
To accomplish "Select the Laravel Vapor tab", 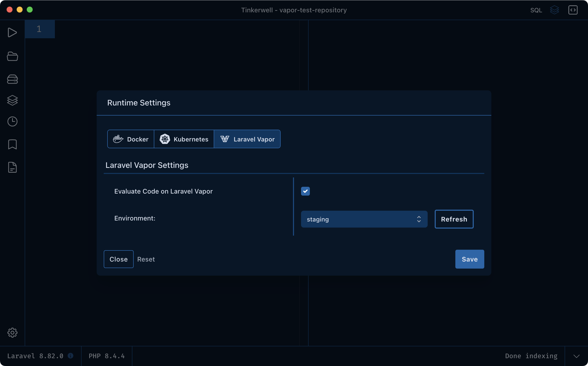I will coord(247,139).
